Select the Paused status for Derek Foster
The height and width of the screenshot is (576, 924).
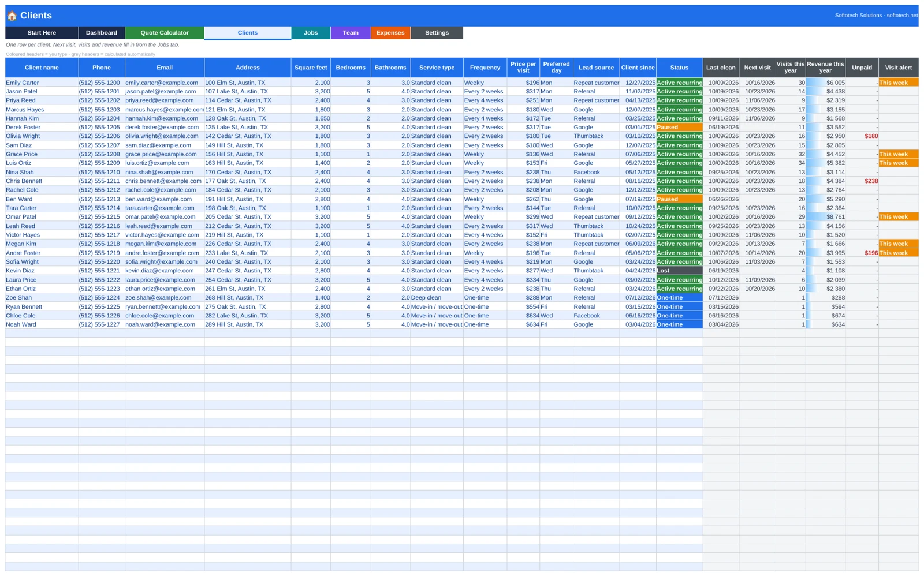tap(679, 127)
